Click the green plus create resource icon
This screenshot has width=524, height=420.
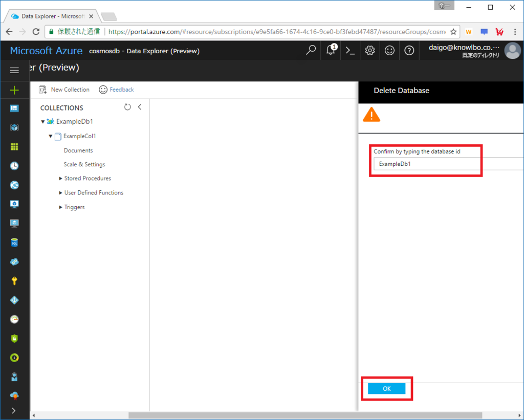tap(14, 90)
